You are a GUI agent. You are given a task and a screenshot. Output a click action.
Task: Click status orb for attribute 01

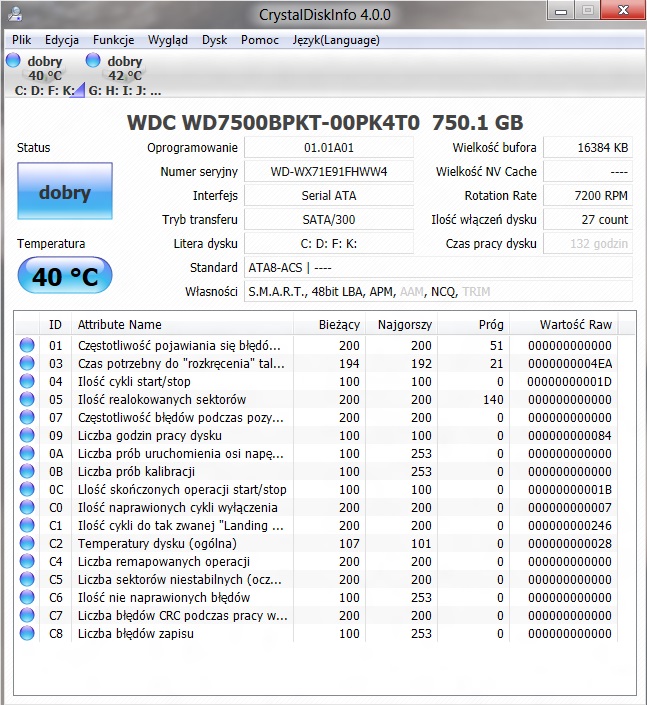[27, 345]
